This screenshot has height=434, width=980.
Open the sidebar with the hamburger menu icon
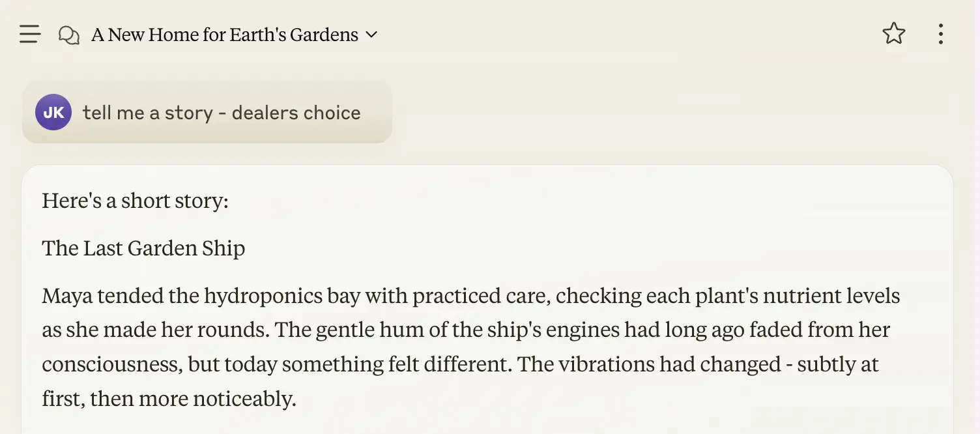pyautogui.click(x=30, y=34)
